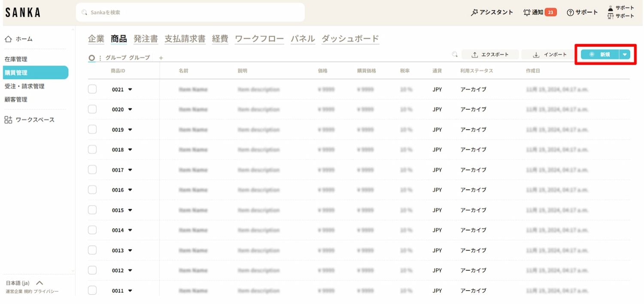This screenshot has width=644, height=304.
Task: Click the 新規 create button
Action: tap(600, 54)
